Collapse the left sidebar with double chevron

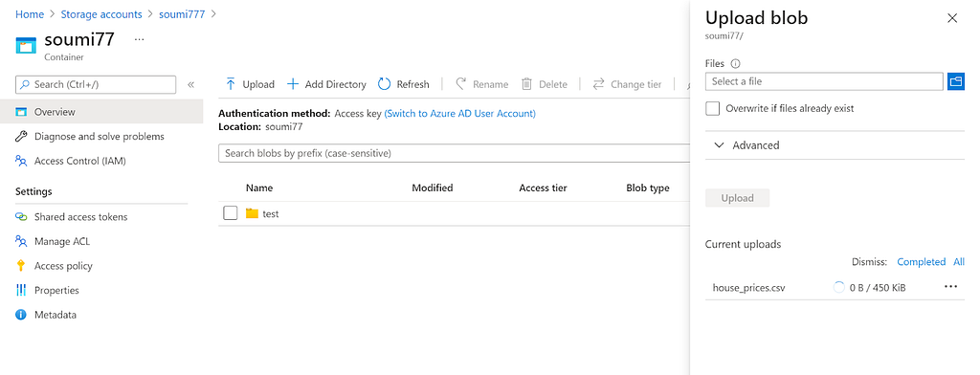pos(190,84)
